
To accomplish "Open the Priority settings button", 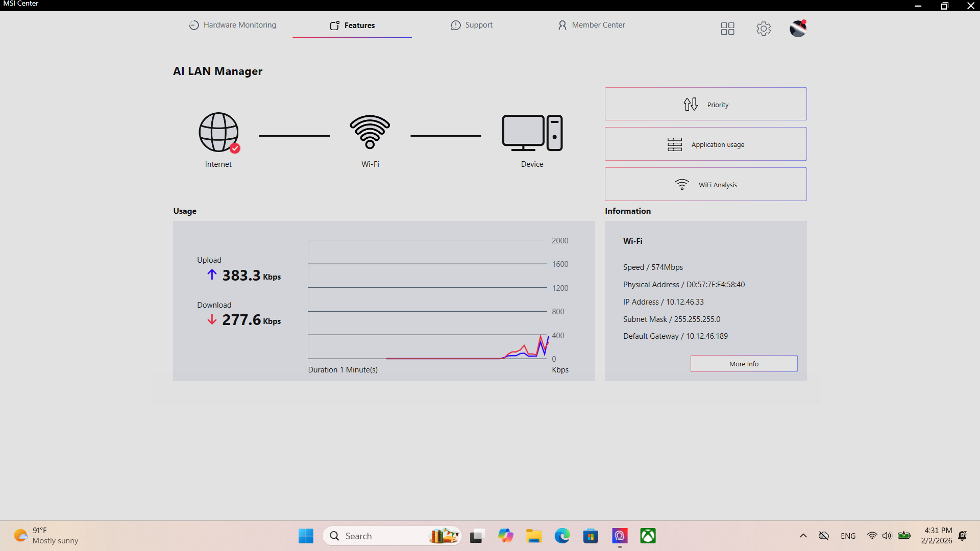I will [x=705, y=104].
